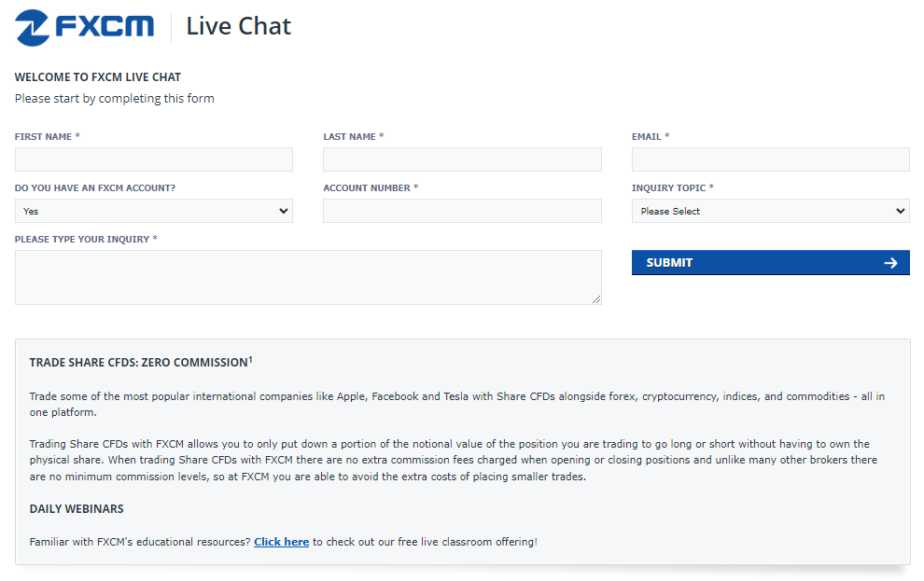Focus the Last Name field
This screenshot has width=924, height=581.
pos(462,159)
